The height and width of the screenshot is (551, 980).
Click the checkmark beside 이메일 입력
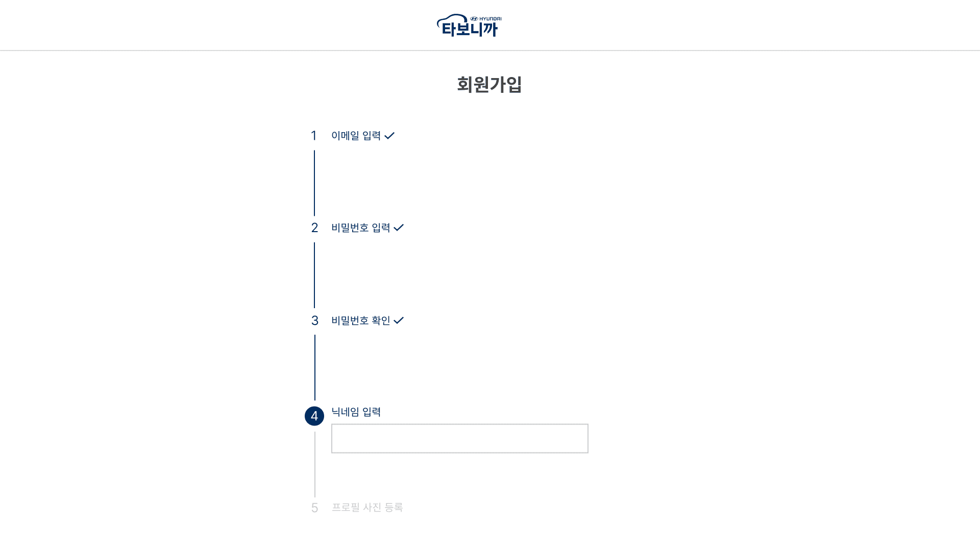[x=390, y=136]
